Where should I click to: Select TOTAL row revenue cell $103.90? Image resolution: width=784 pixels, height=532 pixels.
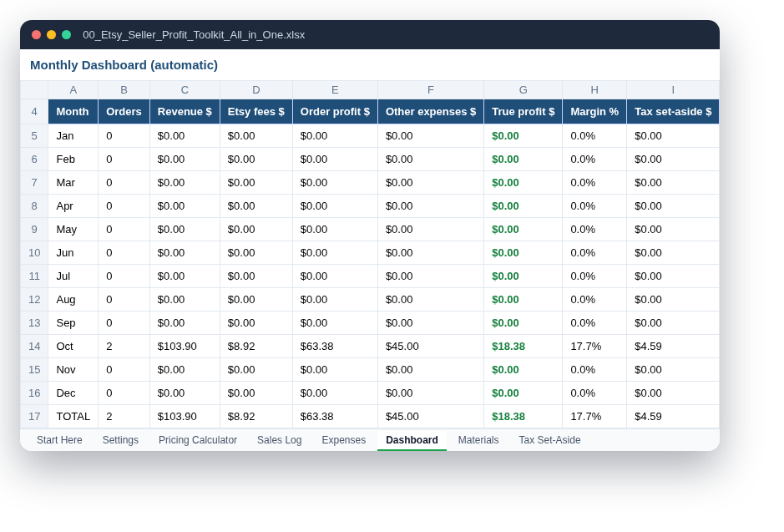tap(185, 417)
